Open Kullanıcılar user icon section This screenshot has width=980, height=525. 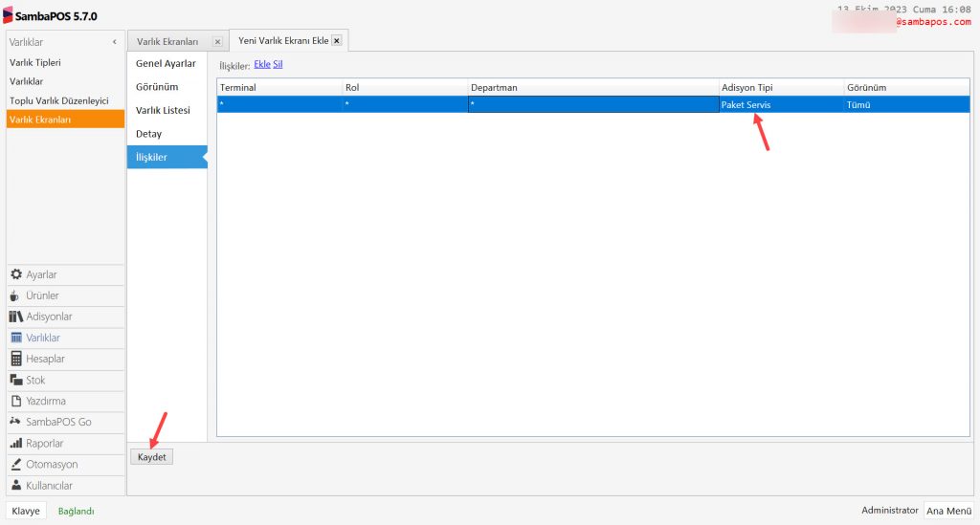[x=16, y=486]
